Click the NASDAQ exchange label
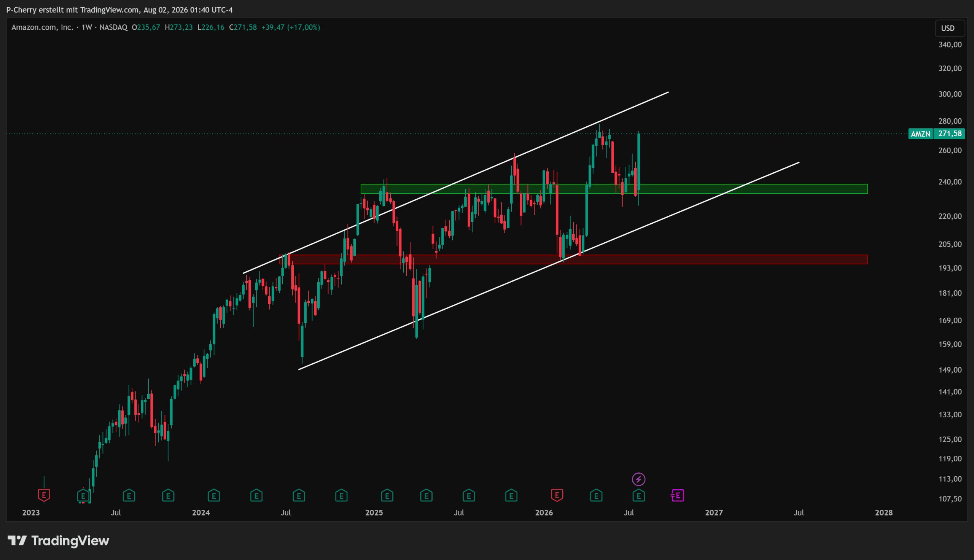 113,27
